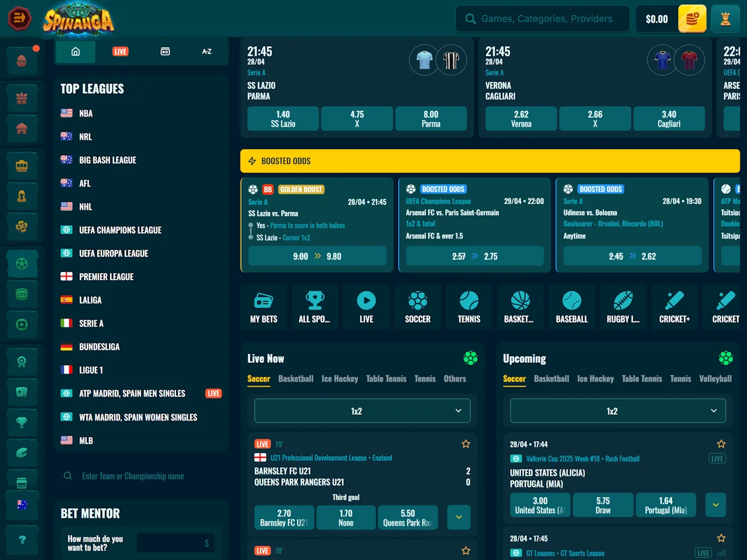Switch Upcoming to Tennis tab
Viewport: 747px width, 560px height.
pyautogui.click(x=680, y=379)
